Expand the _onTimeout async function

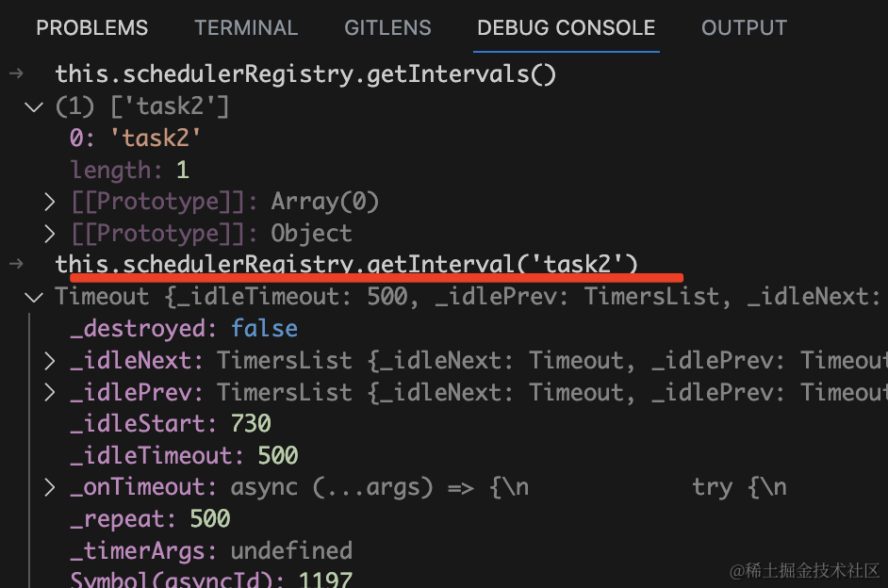pos(50,488)
